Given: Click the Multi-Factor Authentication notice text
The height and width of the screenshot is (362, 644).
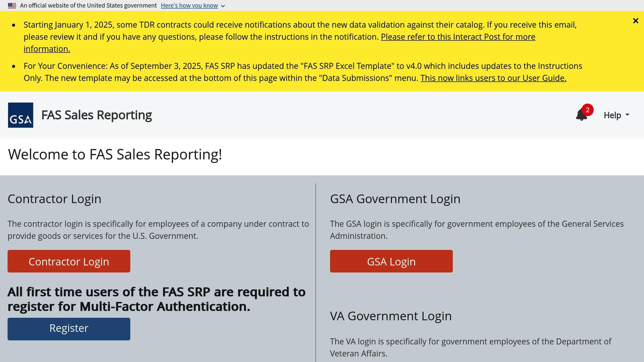Looking at the screenshot, I should coord(156,299).
